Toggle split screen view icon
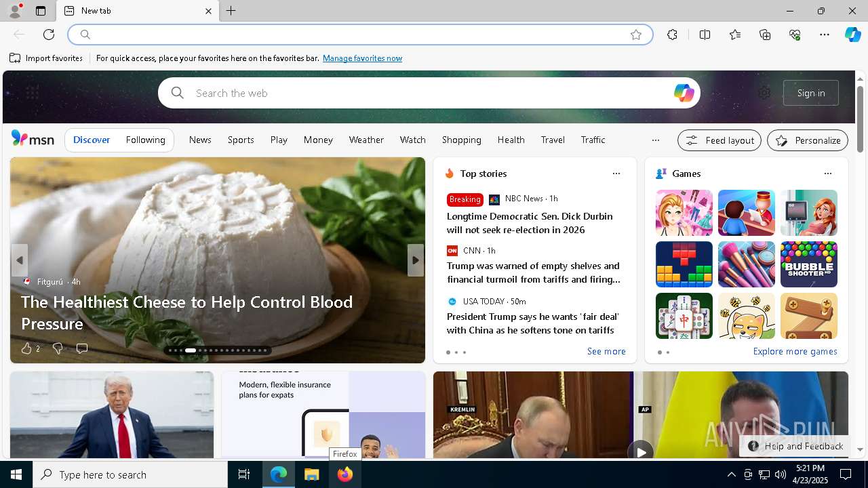868x488 pixels. pos(705,35)
